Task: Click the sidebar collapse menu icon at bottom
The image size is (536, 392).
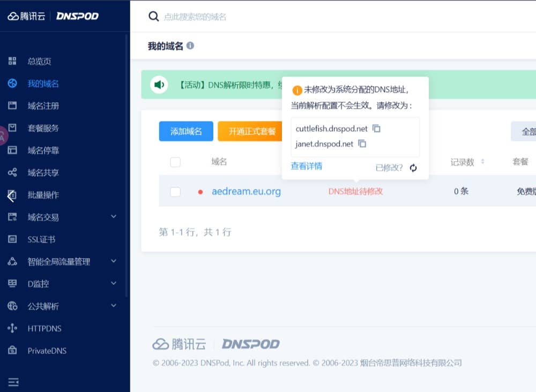Action: click(13, 382)
